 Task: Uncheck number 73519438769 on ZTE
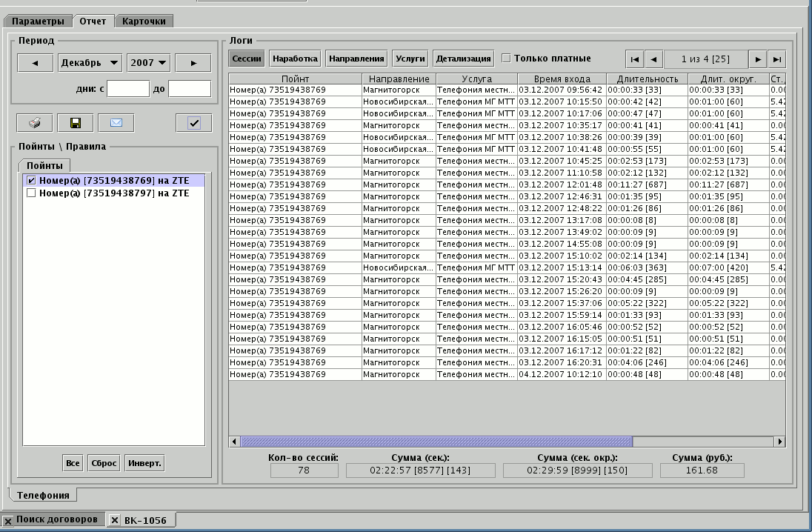pos(31,181)
